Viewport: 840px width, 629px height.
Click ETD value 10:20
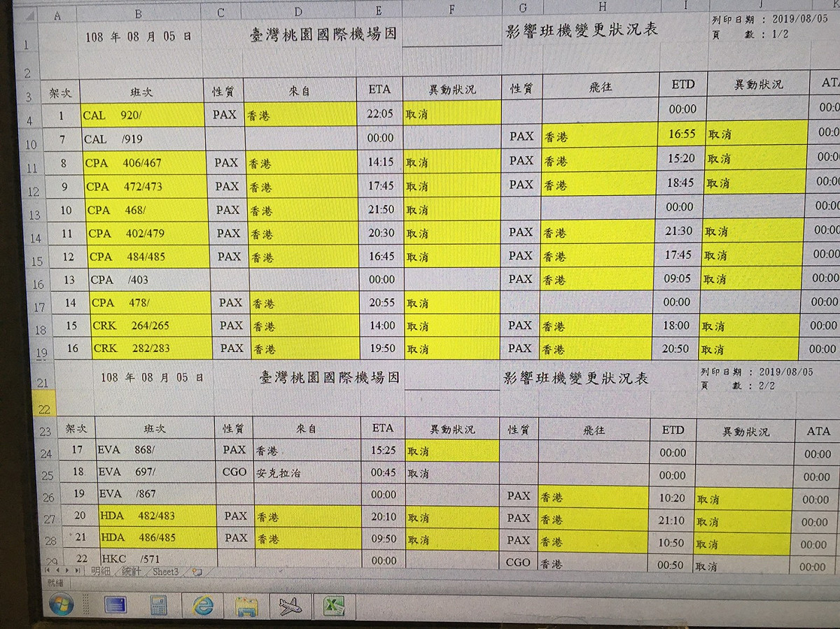point(673,497)
